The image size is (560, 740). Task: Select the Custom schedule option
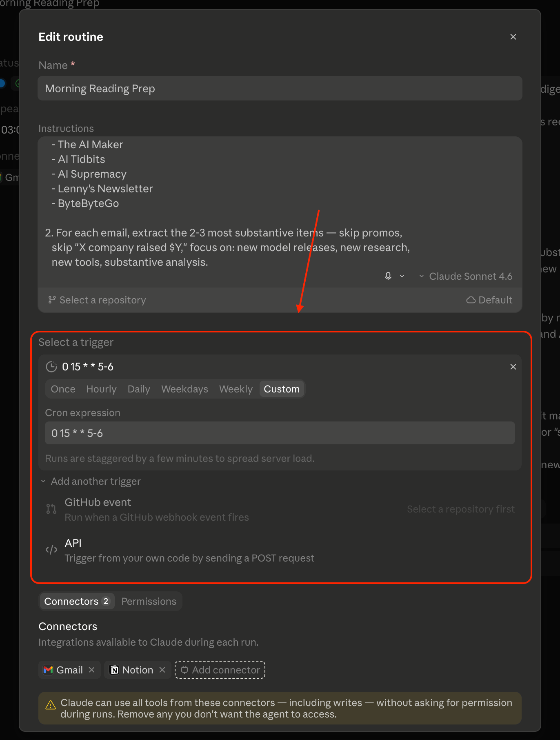point(282,389)
